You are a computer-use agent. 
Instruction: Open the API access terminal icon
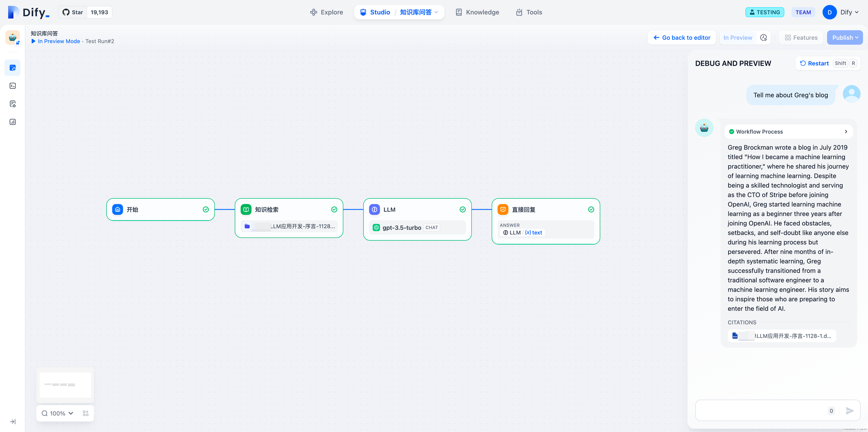(x=12, y=86)
